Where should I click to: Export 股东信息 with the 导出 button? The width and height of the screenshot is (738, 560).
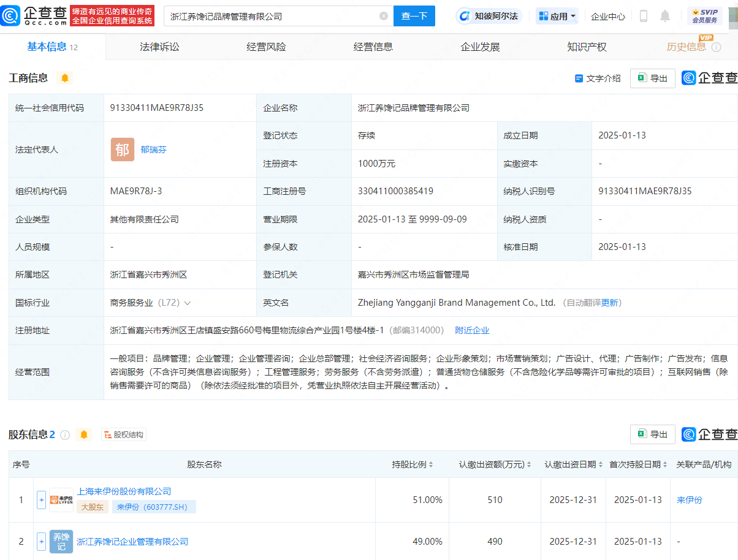(x=653, y=434)
